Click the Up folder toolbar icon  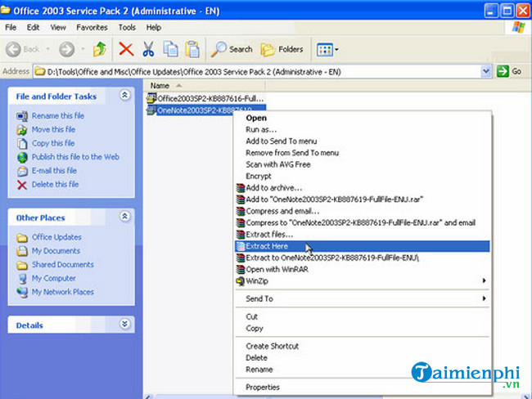100,49
